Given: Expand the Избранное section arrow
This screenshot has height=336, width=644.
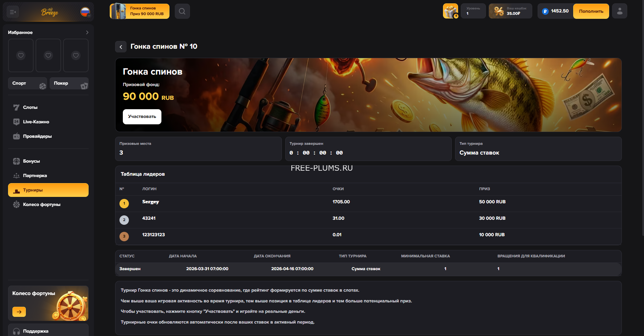Looking at the screenshot, I should pos(87,33).
